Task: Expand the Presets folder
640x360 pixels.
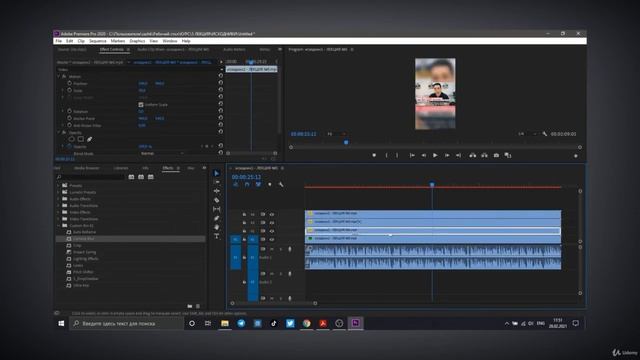Action: pyautogui.click(x=59, y=185)
